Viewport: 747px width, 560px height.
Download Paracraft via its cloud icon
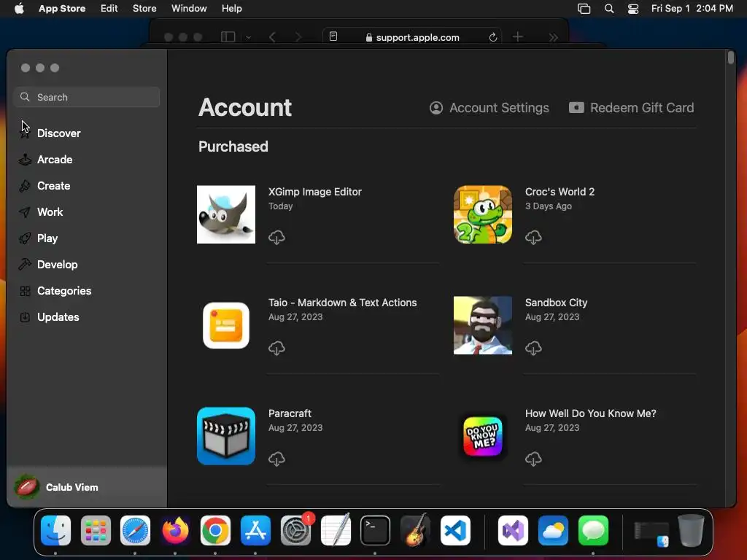click(276, 459)
